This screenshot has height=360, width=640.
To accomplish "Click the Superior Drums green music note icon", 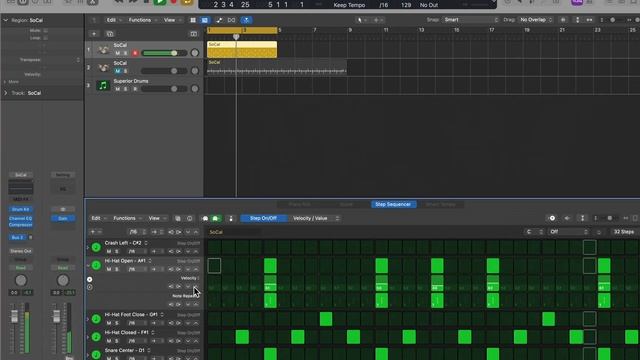I will pos(103,86).
